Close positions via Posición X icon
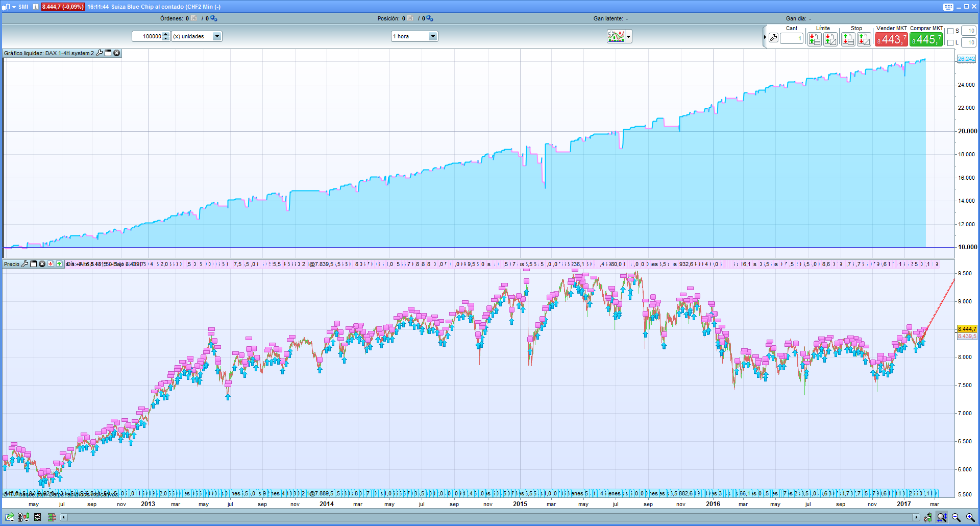 coord(410,18)
